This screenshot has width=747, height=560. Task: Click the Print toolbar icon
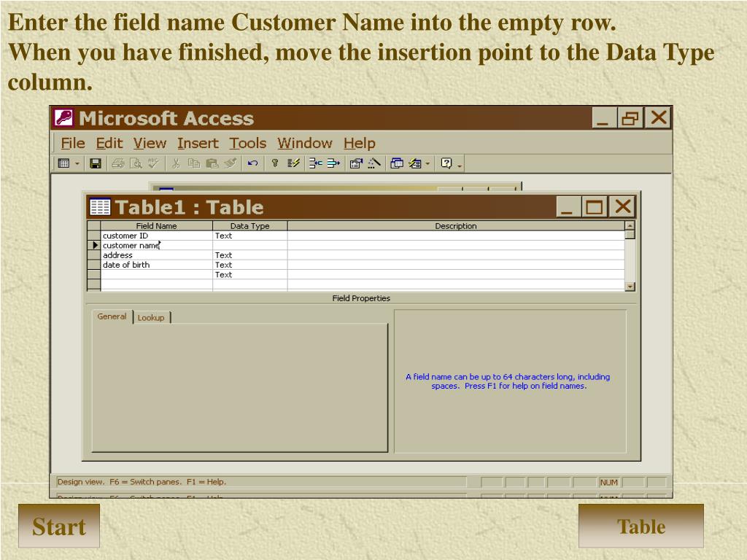[x=117, y=163]
